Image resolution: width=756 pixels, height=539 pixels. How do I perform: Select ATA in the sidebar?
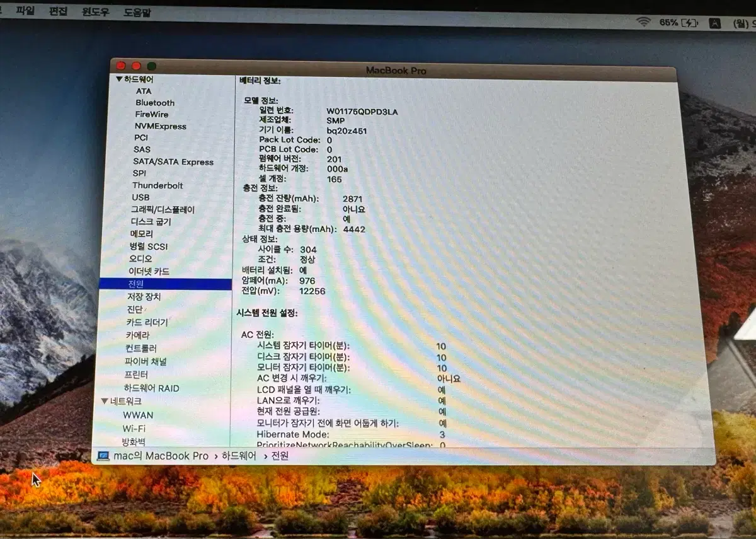point(144,91)
